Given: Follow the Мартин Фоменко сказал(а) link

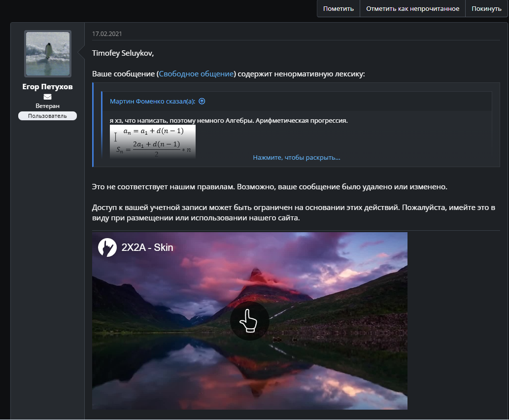Looking at the screenshot, I should click(152, 101).
